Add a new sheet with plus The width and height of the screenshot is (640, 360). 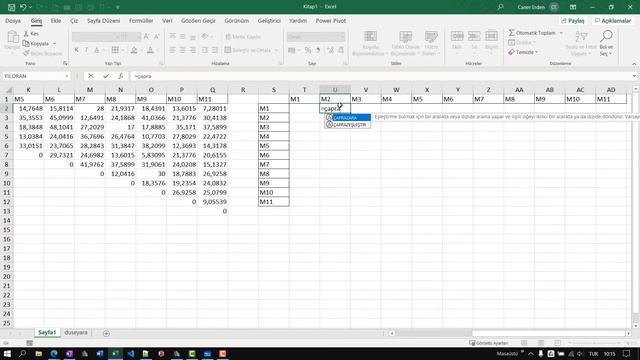[106, 333]
